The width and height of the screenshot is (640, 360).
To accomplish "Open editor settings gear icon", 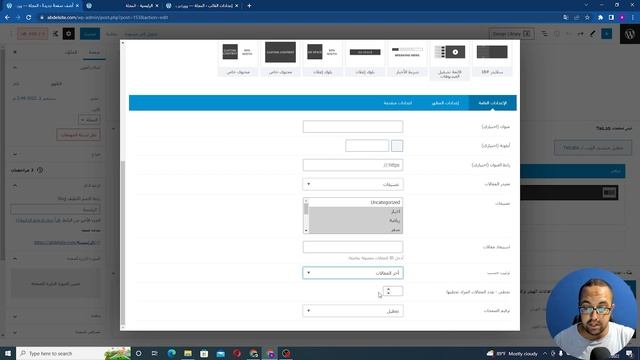I will pos(69,34).
